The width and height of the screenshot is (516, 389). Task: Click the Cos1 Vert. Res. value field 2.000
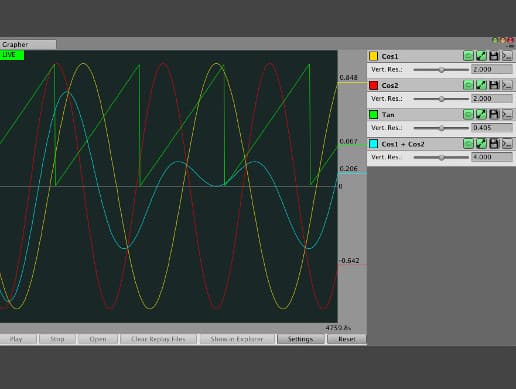pos(492,69)
